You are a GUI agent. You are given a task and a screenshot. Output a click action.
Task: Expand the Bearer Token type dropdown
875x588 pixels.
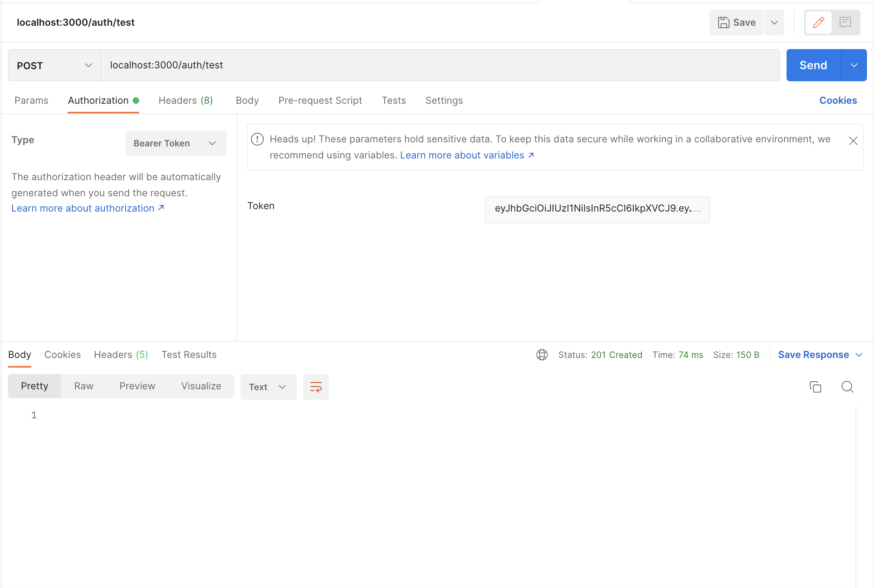tap(176, 143)
